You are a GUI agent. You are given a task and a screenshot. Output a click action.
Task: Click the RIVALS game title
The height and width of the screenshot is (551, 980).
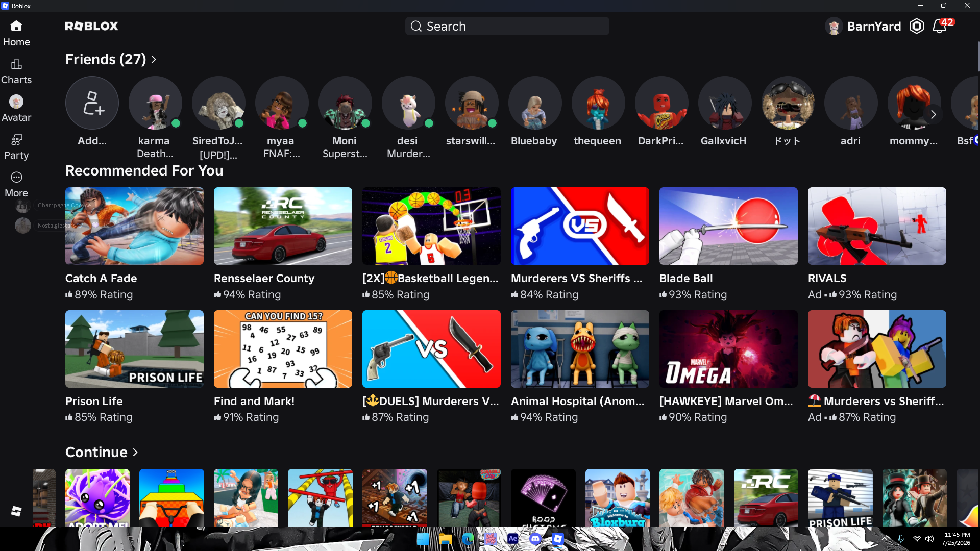(827, 278)
